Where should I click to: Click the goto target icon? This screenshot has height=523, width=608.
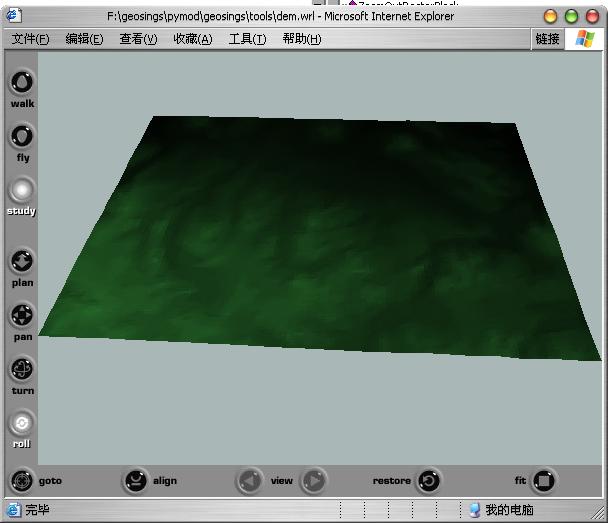coord(22,481)
